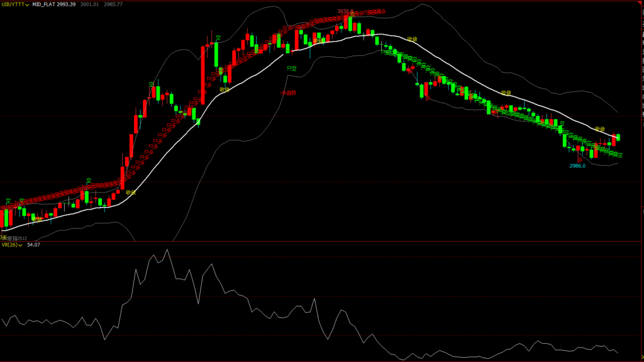Viewport: 644px width, 362px height.
Task: Click the 3001.01 upper band value
Action: coord(89,4)
